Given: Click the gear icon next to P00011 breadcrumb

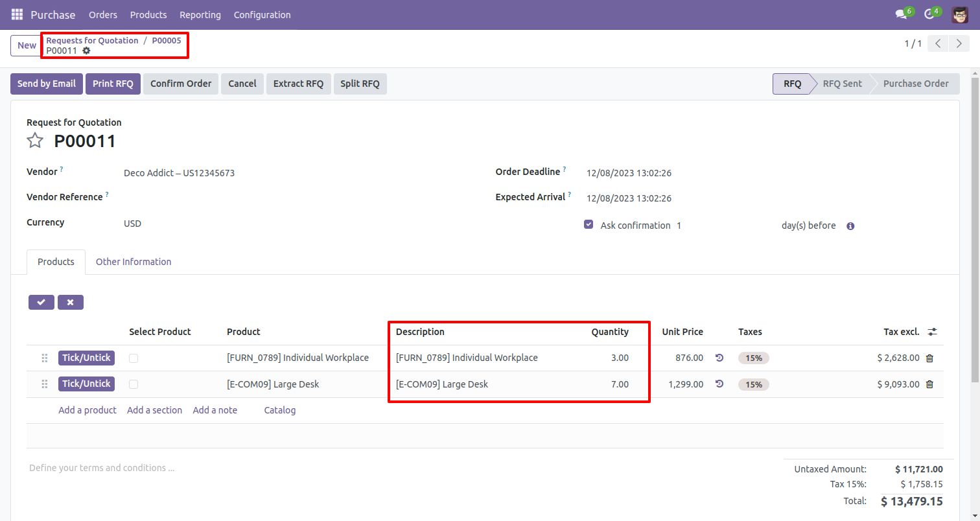Looking at the screenshot, I should point(86,51).
